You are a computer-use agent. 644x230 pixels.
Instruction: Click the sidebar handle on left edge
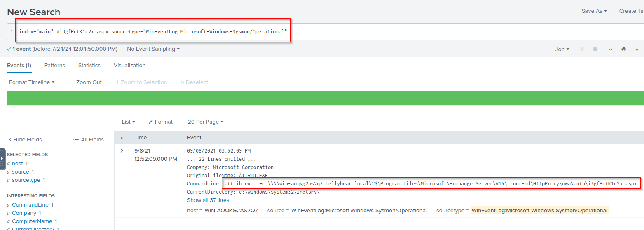click(2, 159)
